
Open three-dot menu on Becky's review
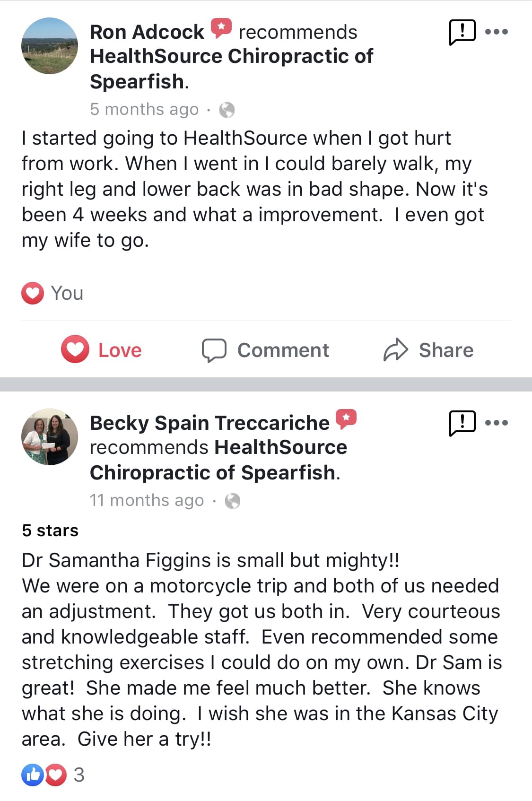click(x=497, y=423)
